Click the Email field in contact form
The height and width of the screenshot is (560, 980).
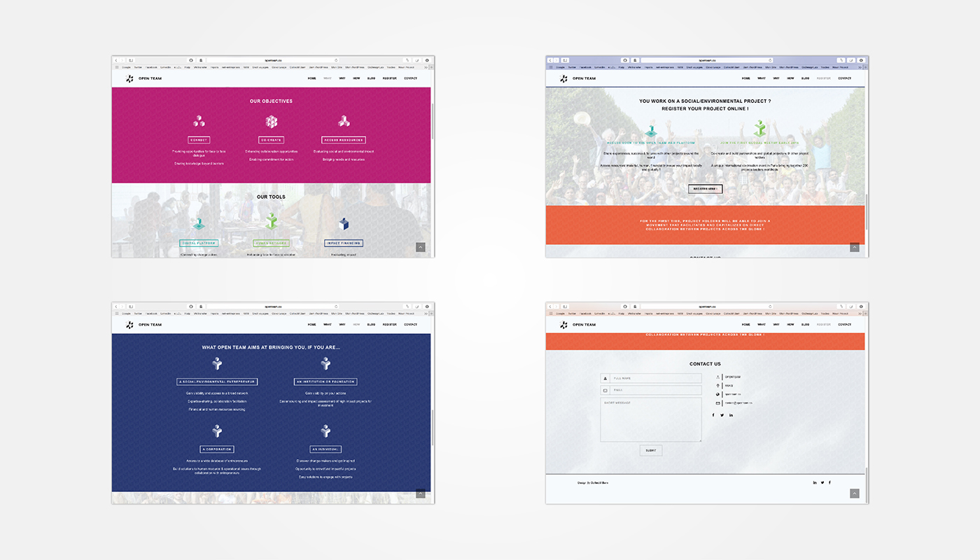(654, 391)
